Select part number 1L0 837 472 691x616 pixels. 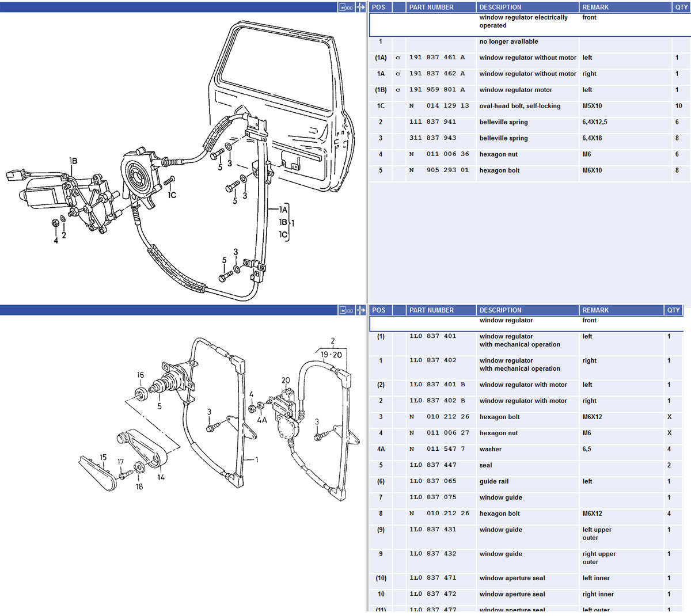click(432, 594)
